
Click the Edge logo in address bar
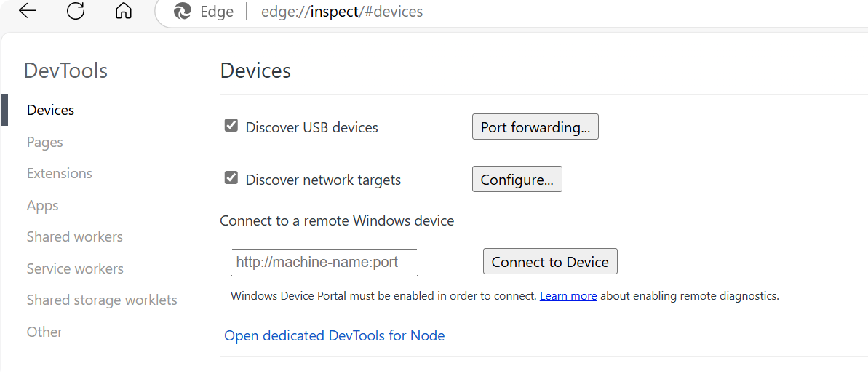point(183,12)
